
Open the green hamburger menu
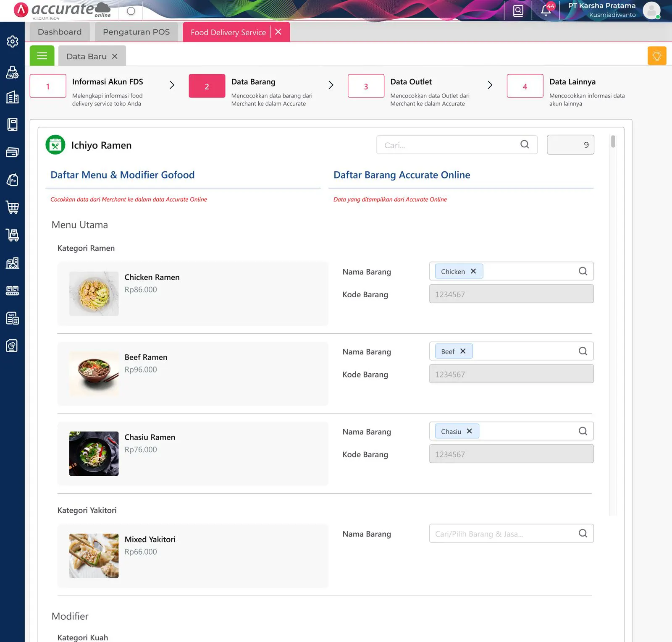pyautogui.click(x=42, y=56)
